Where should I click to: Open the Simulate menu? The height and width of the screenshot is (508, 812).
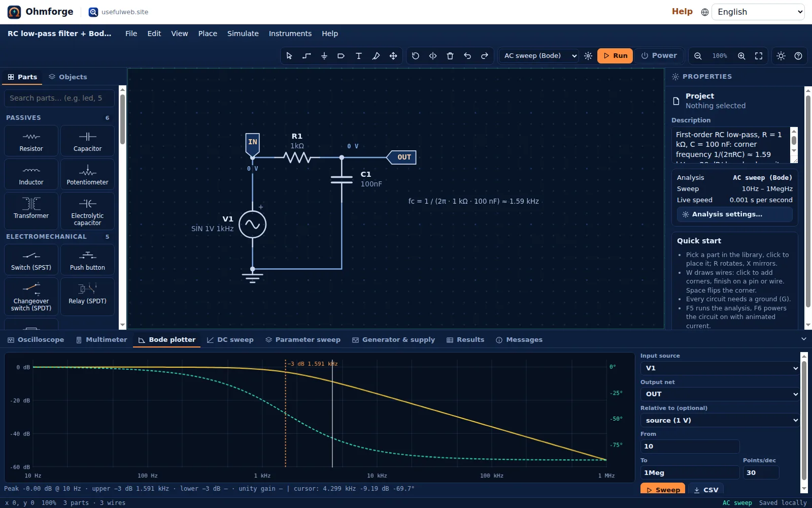coord(243,34)
